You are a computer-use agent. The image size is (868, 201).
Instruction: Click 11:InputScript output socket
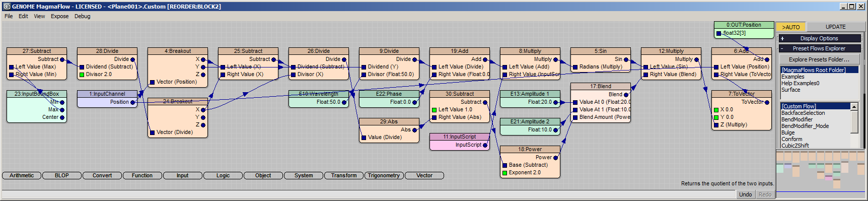(485, 145)
